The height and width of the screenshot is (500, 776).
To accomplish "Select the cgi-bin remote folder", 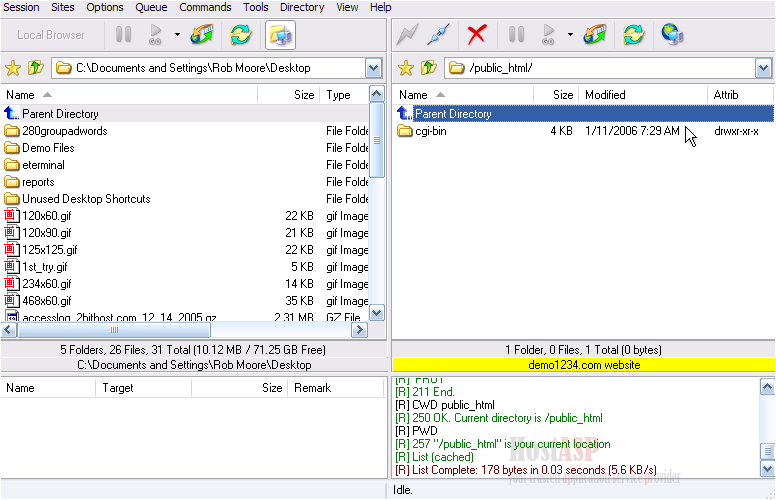I will tap(430, 131).
